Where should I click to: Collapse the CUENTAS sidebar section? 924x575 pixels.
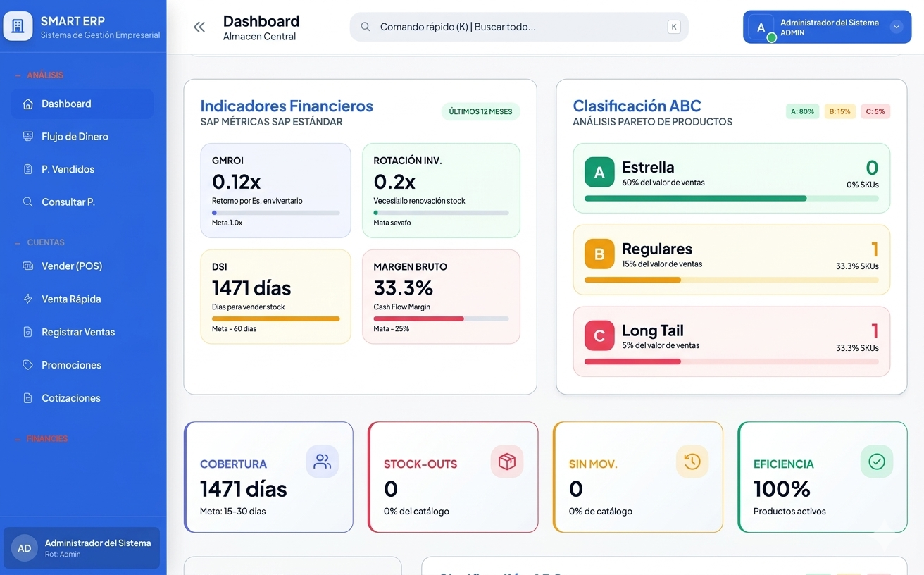[x=39, y=242]
